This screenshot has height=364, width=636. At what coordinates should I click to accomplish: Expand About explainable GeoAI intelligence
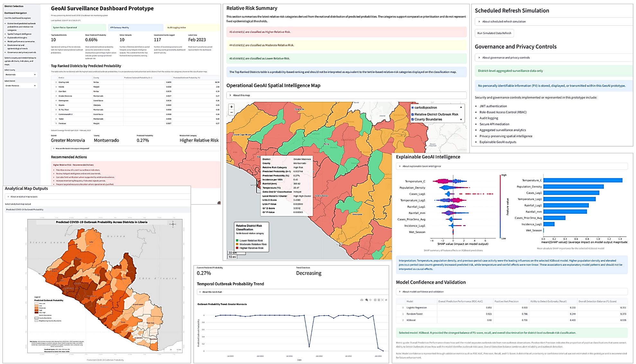[512, 166]
